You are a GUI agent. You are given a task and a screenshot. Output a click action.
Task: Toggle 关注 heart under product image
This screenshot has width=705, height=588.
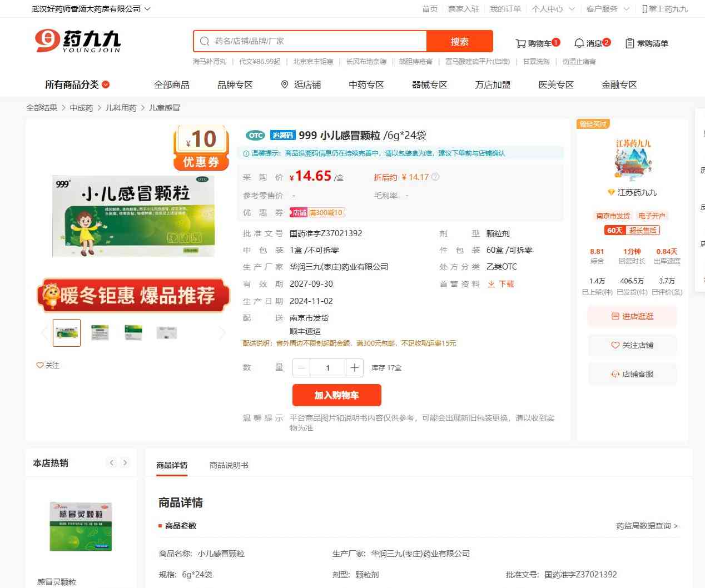pyautogui.click(x=40, y=366)
